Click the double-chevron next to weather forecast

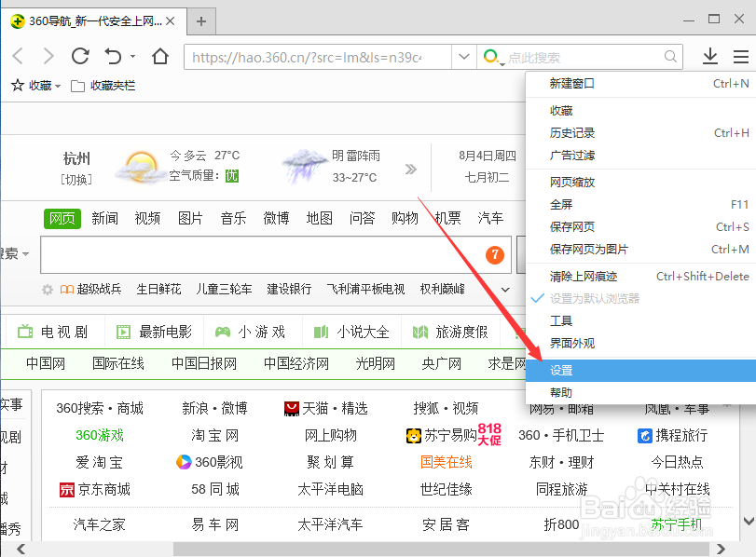tap(410, 170)
